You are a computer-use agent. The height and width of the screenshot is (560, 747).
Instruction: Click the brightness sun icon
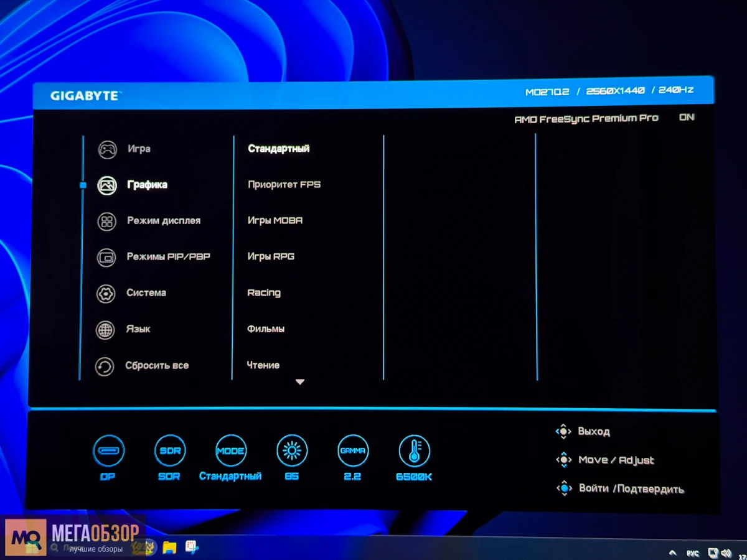292,451
